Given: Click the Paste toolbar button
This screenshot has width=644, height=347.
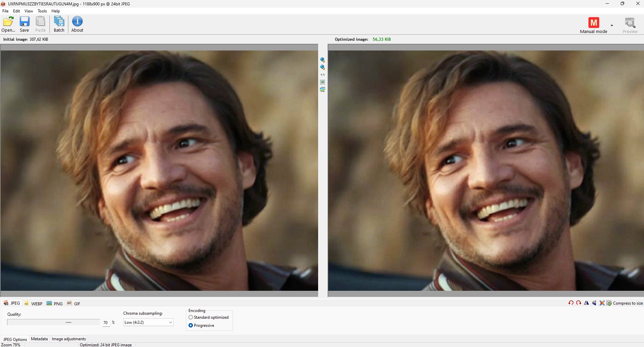Looking at the screenshot, I should 40,24.
